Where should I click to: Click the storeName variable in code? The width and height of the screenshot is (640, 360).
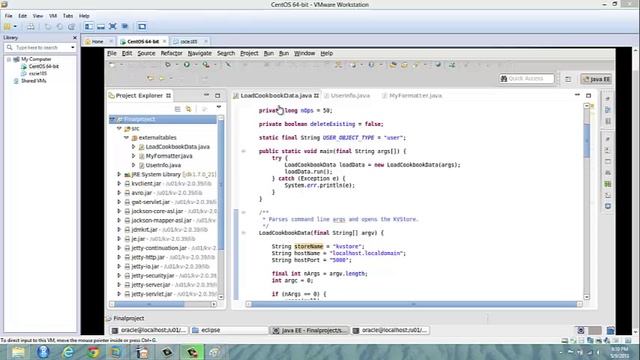(309, 247)
